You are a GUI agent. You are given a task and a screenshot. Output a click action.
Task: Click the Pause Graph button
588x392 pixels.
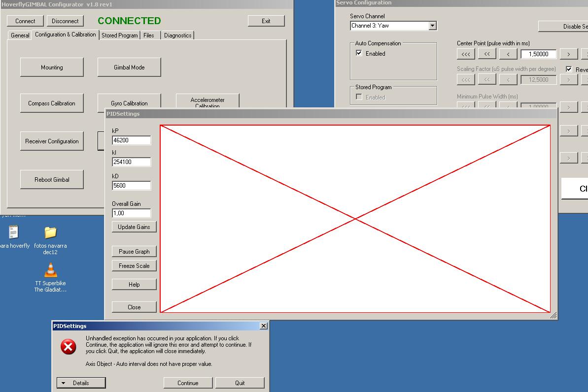(x=134, y=251)
